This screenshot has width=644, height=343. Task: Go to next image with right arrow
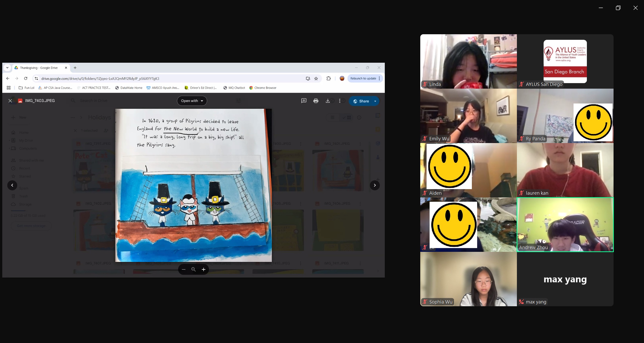click(x=375, y=185)
